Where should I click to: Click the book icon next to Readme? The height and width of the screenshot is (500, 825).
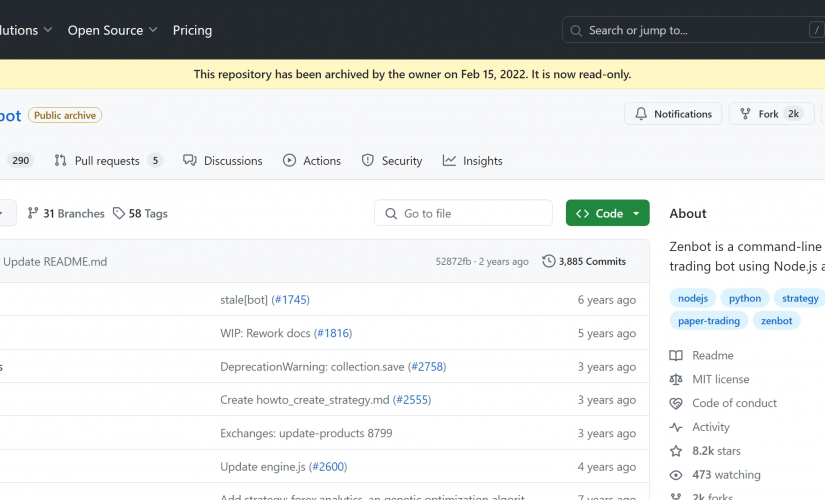(x=676, y=356)
